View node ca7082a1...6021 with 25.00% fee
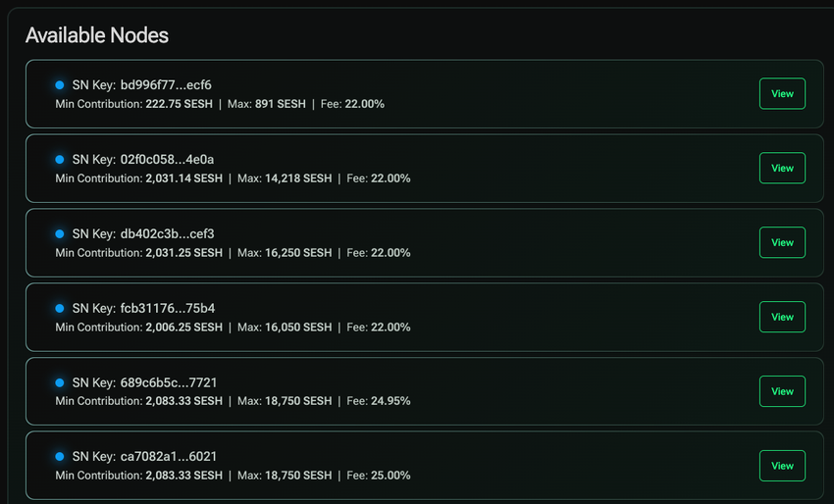 coord(782,466)
